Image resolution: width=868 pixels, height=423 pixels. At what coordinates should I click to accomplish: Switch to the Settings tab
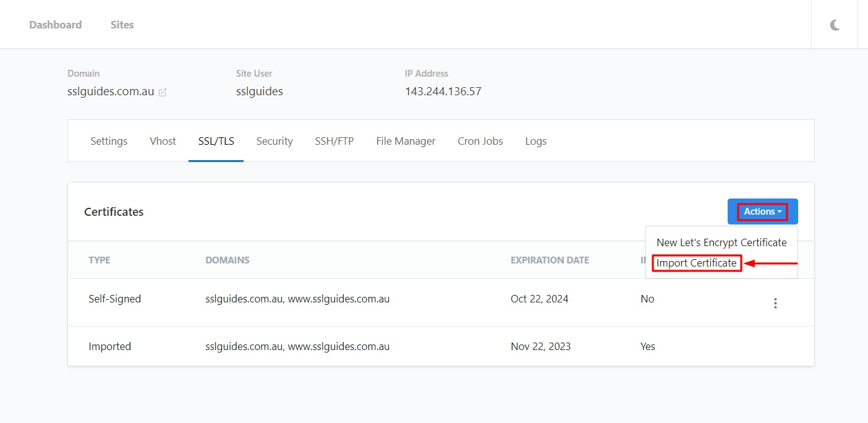pyautogui.click(x=108, y=141)
